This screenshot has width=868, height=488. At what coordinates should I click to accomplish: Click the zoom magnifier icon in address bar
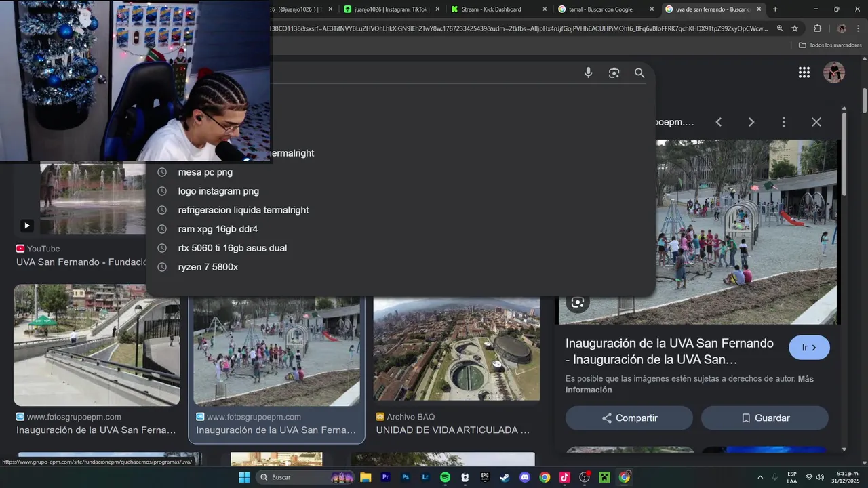click(780, 28)
